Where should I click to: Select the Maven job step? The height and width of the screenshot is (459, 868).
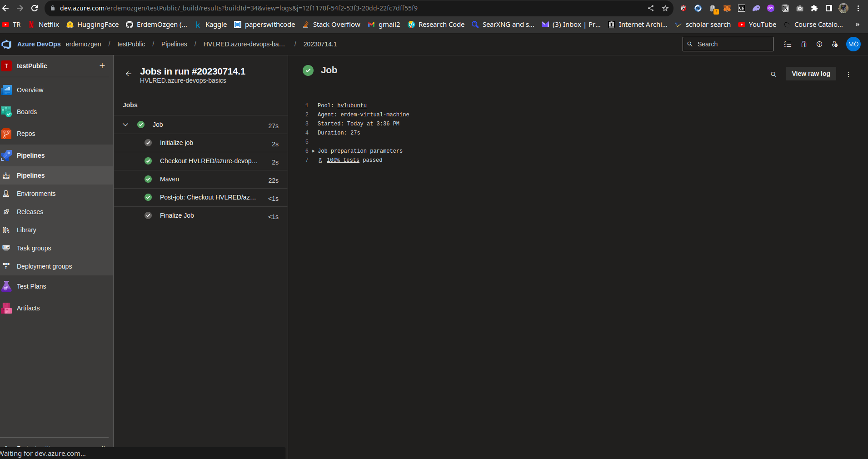click(x=170, y=179)
